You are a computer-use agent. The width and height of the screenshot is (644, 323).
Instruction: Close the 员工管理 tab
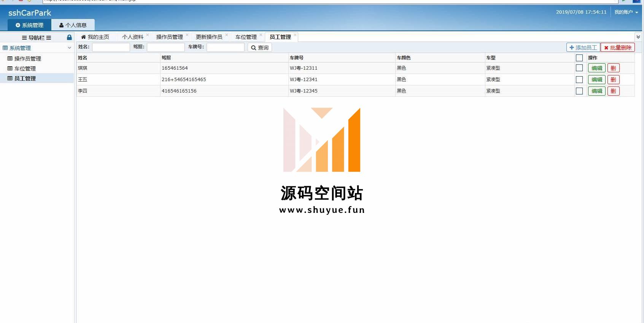point(295,35)
